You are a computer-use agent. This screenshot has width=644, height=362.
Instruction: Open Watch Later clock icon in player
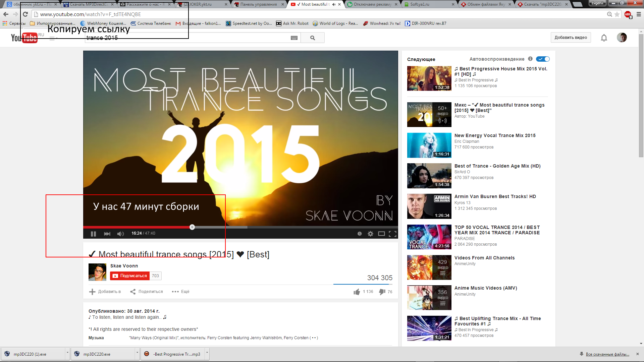360,234
